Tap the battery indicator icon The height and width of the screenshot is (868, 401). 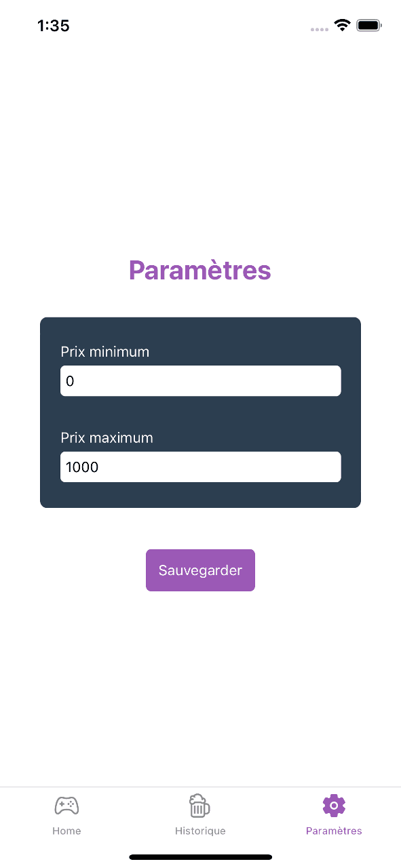coord(369,26)
